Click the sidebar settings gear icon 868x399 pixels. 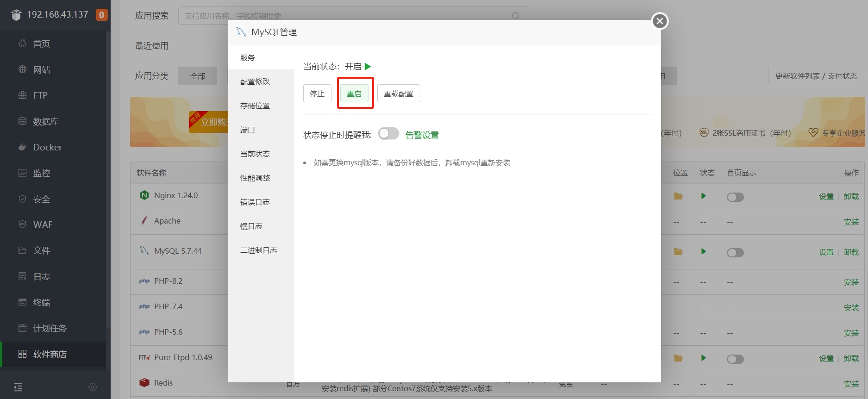[x=93, y=387]
